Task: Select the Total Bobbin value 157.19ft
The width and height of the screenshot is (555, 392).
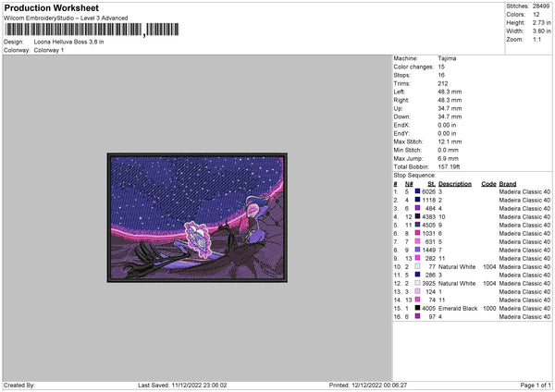Action: coord(449,166)
